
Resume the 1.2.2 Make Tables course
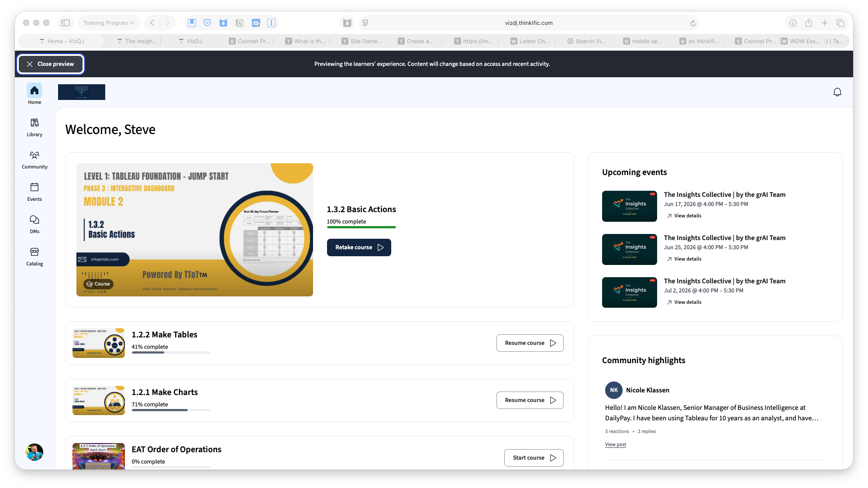[x=530, y=343]
